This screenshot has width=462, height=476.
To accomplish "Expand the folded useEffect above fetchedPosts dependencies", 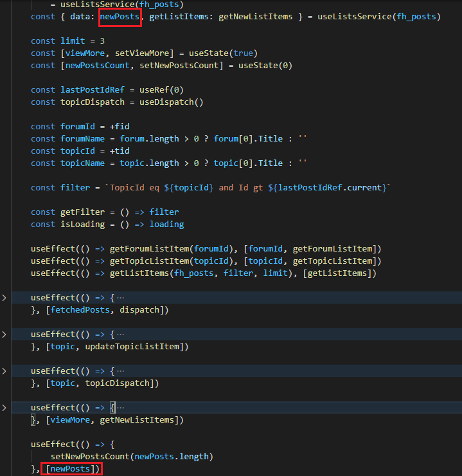I will tap(4, 298).
